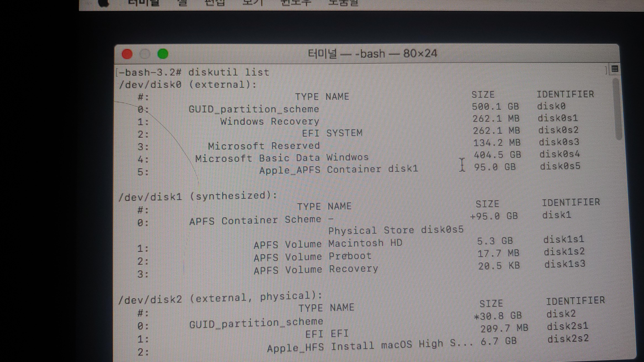The image size is (644, 362).
Task: Click the 'EFI SYSTEM' partition entry
Action: (x=332, y=133)
